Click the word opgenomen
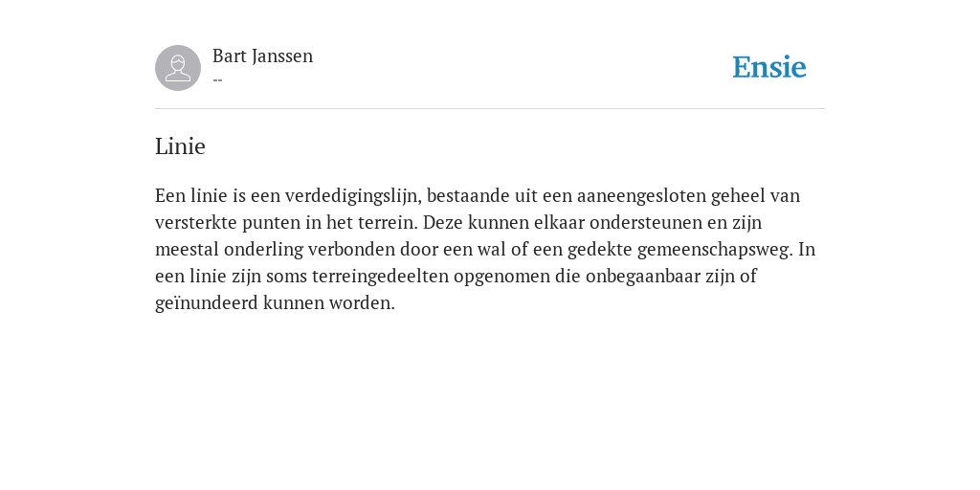Viewport: 980px width, 490px height. pos(501,277)
